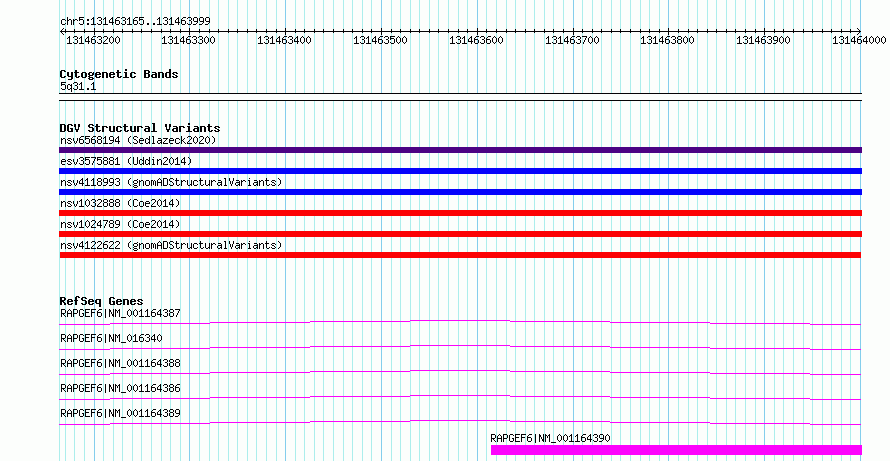The width and height of the screenshot is (890, 461).
Task: Click RAPGEF6|NM_016340 transcript label
Action: point(111,338)
